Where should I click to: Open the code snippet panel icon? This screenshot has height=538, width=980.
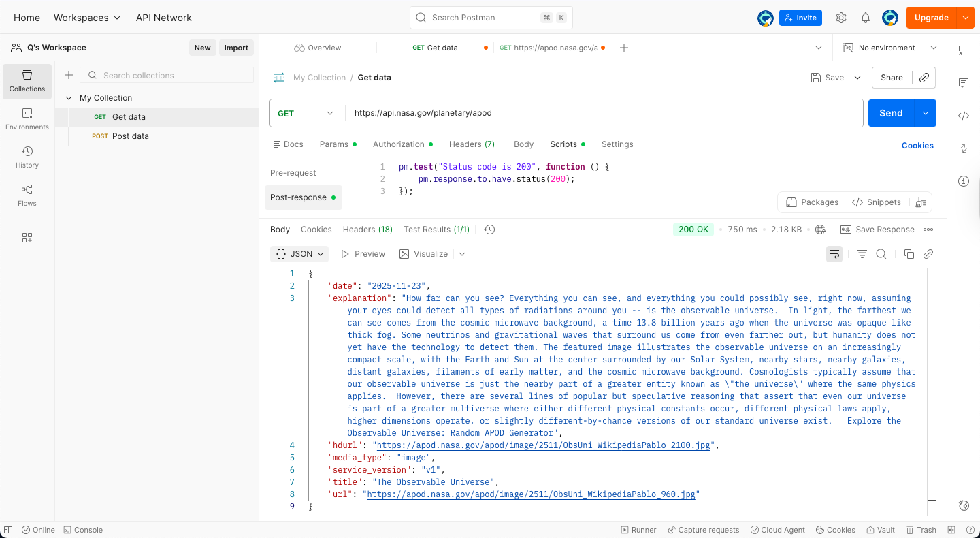tap(964, 116)
